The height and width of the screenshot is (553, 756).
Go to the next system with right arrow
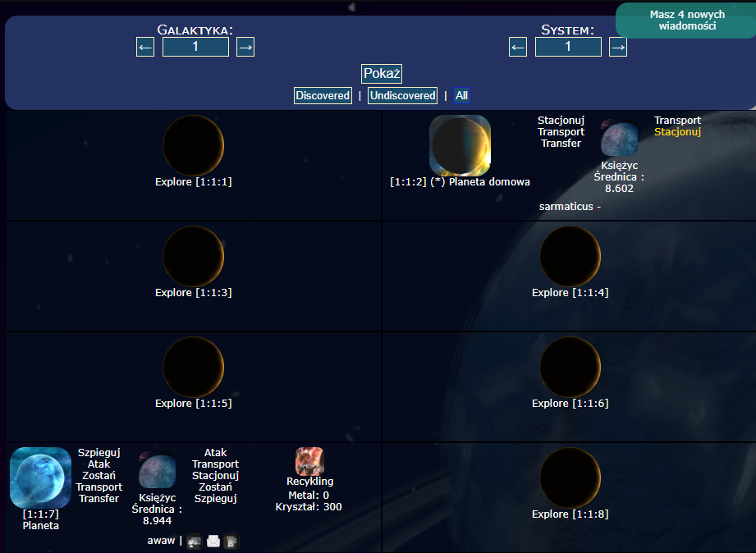(x=618, y=48)
